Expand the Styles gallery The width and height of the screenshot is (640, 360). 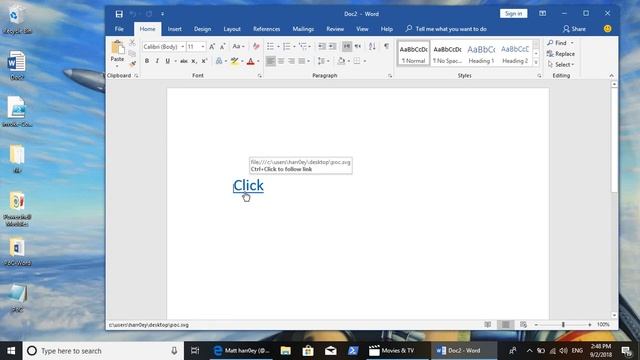(x=536, y=62)
